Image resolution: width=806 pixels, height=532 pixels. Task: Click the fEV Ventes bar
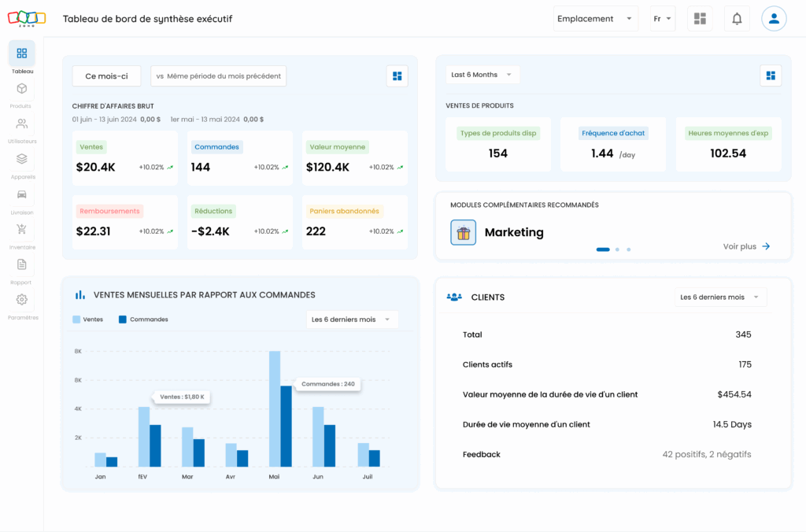point(144,437)
